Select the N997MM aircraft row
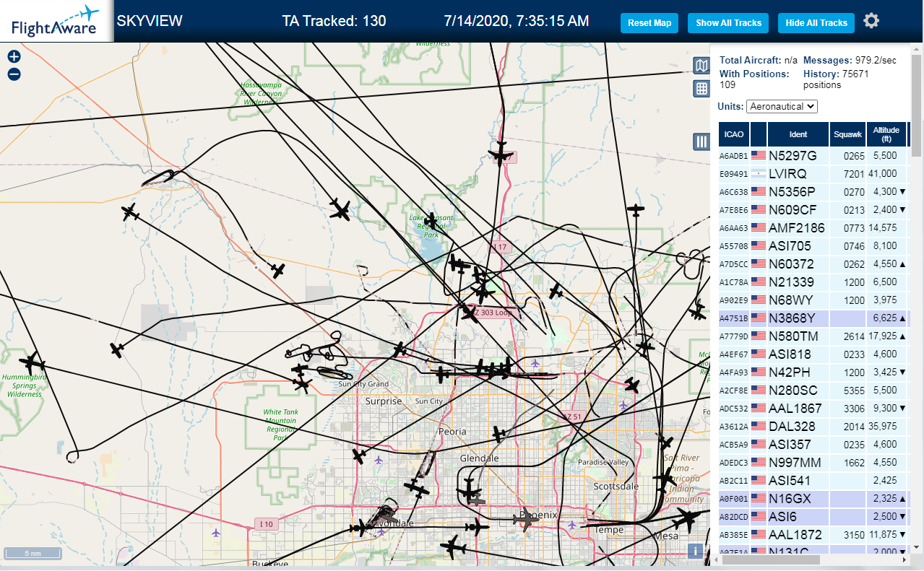The height and width of the screenshot is (571, 924). point(814,462)
